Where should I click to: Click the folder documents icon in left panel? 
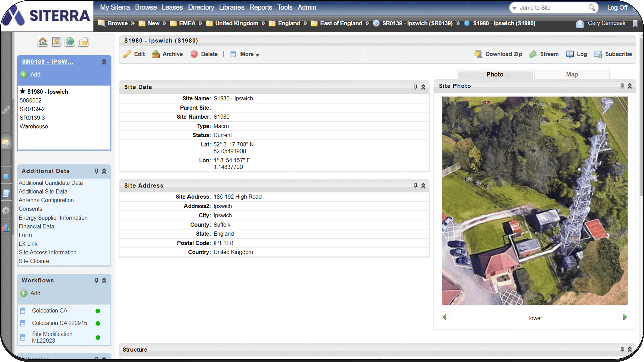83,41
